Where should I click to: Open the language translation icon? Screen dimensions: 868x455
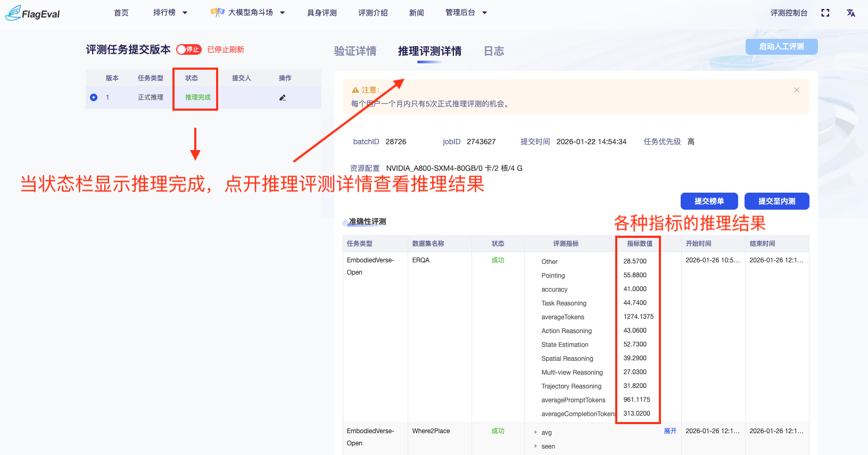pyautogui.click(x=851, y=13)
